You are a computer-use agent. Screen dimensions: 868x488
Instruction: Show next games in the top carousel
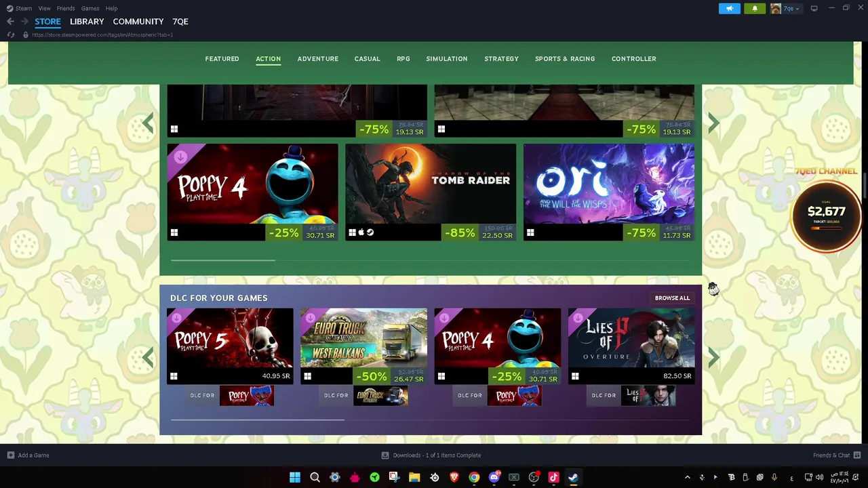click(x=713, y=123)
